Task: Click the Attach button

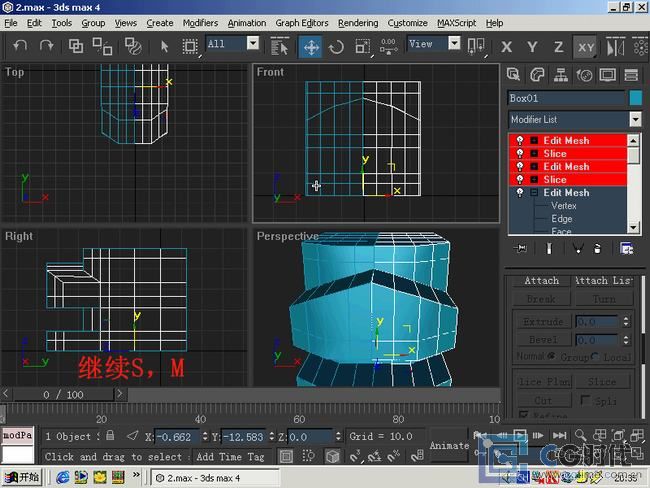Action: click(x=541, y=281)
